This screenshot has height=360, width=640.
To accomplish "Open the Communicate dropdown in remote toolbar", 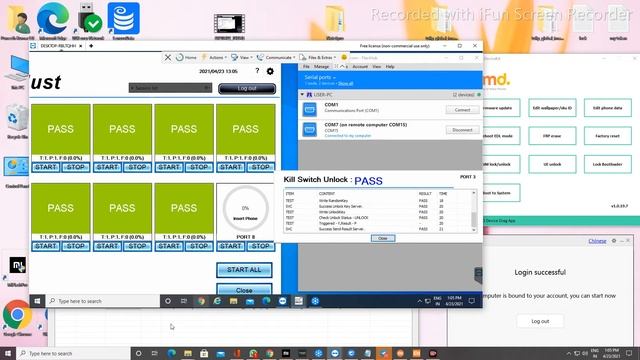I will [x=276, y=58].
